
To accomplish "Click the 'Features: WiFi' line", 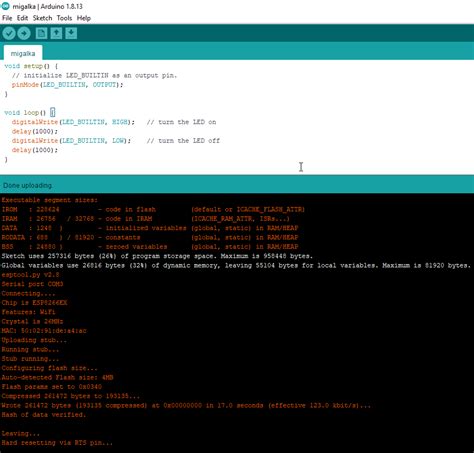I will coord(28,312).
